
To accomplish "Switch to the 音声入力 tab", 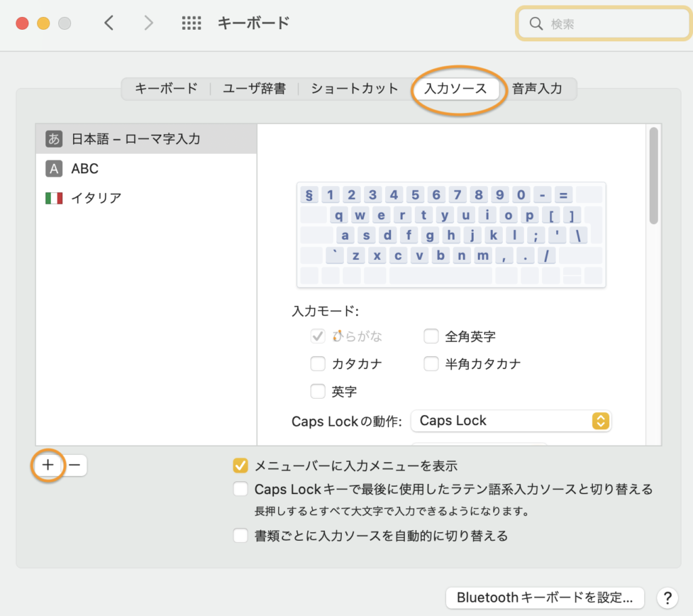I will point(537,89).
